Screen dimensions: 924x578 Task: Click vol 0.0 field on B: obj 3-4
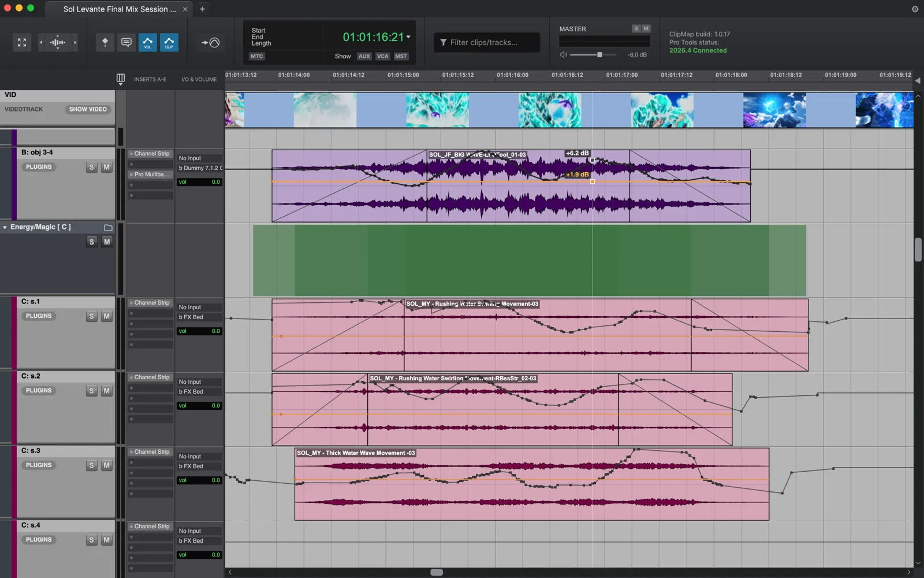pos(199,181)
